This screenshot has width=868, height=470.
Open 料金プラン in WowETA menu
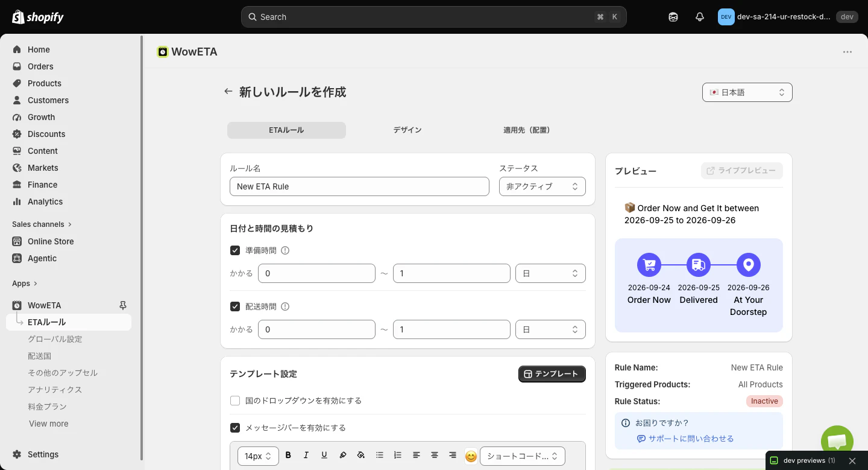tap(47, 407)
